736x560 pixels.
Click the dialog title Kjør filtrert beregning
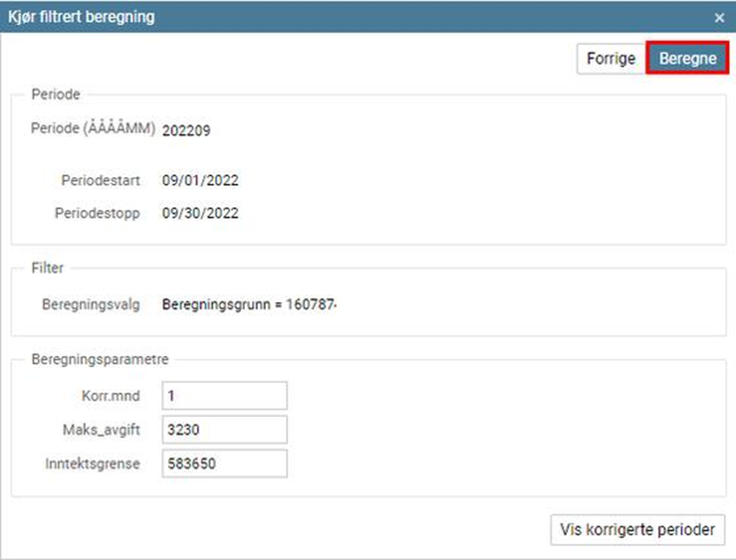[x=82, y=17]
